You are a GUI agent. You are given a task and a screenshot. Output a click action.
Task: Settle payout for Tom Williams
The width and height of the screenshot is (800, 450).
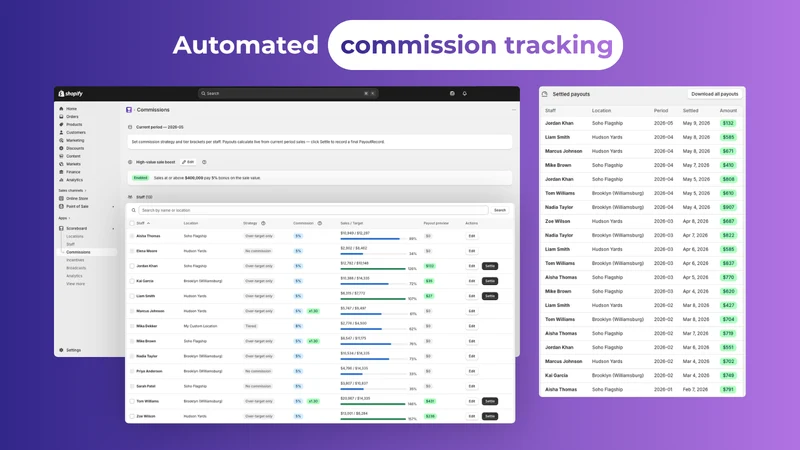[490, 401]
